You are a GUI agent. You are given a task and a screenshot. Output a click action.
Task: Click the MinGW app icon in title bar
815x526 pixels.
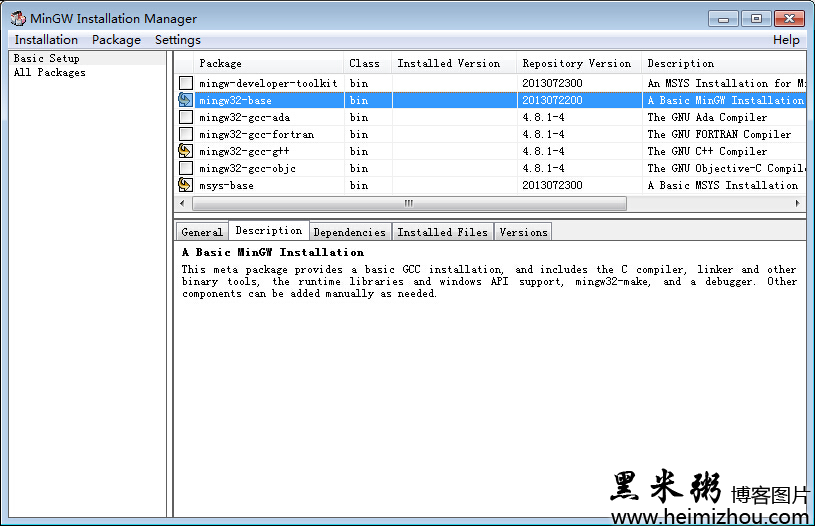pos(18,19)
